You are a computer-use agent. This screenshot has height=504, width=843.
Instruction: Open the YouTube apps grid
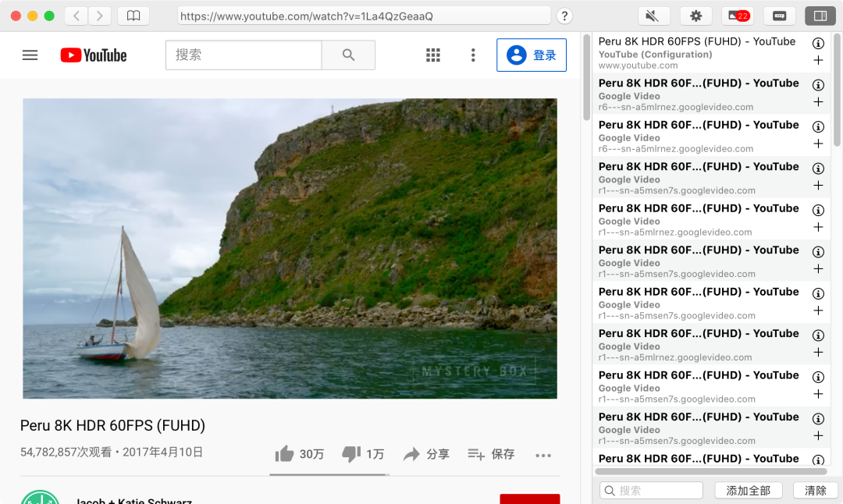pyautogui.click(x=433, y=55)
